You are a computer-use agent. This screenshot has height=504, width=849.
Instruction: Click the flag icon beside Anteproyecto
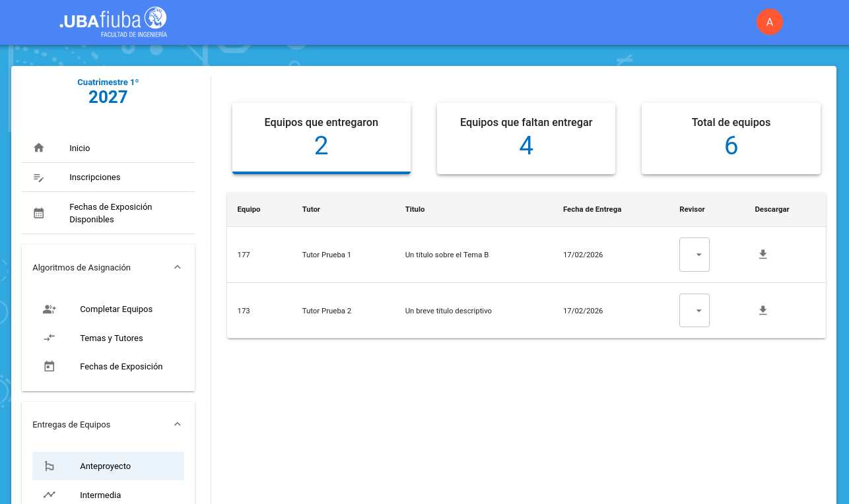(x=50, y=466)
